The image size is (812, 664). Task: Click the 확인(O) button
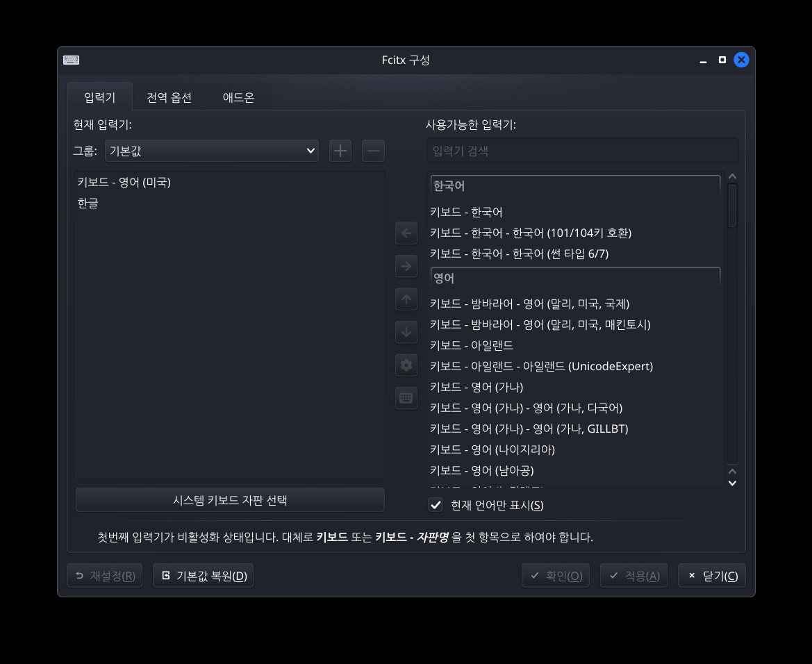coord(556,576)
